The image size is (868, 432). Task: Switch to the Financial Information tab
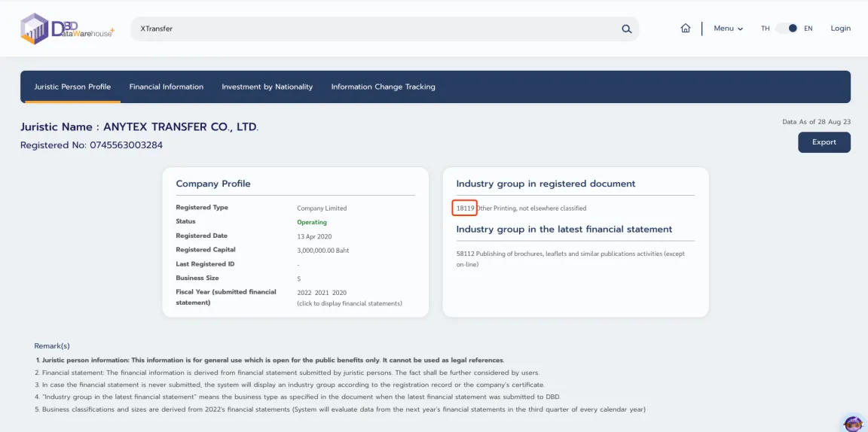tap(166, 87)
